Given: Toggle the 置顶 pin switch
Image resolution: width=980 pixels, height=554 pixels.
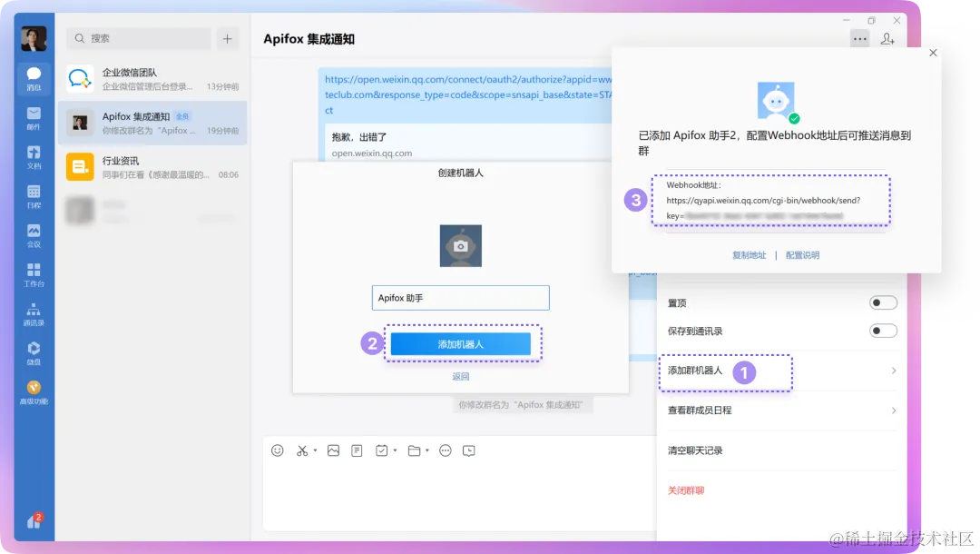Looking at the screenshot, I should [883, 302].
